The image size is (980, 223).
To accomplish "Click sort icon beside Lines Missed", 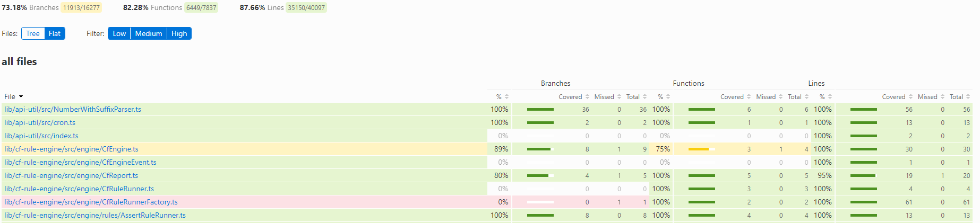I will 942,97.
